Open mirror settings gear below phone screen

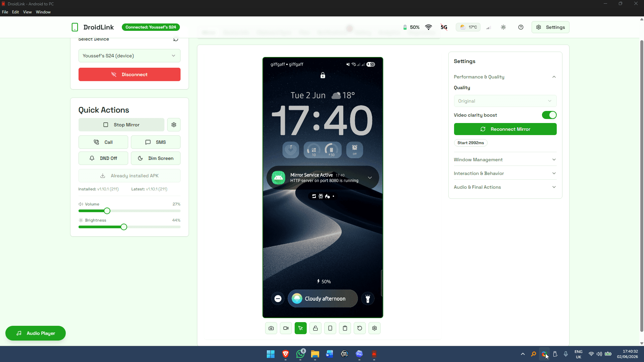[x=375, y=328]
